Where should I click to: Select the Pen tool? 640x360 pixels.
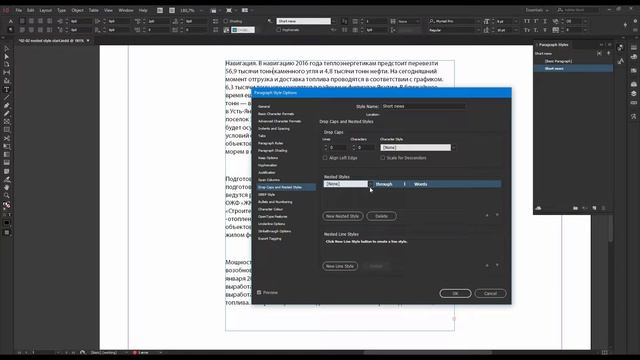(7, 106)
